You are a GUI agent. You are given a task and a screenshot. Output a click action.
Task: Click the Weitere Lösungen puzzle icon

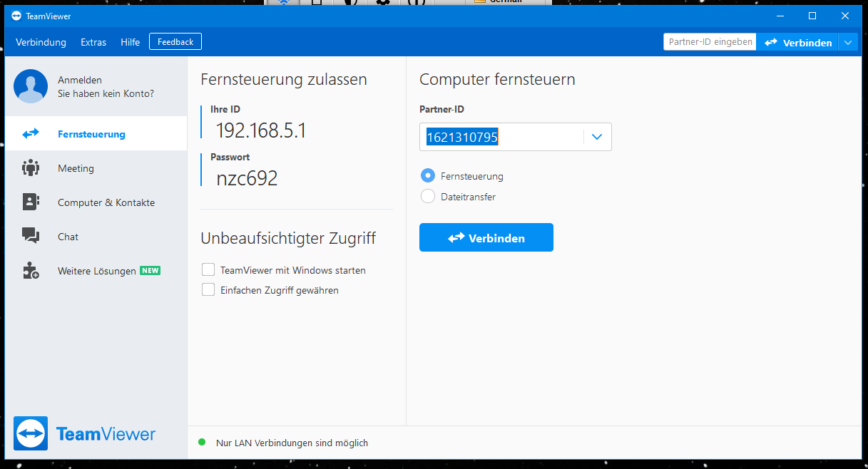[31, 270]
